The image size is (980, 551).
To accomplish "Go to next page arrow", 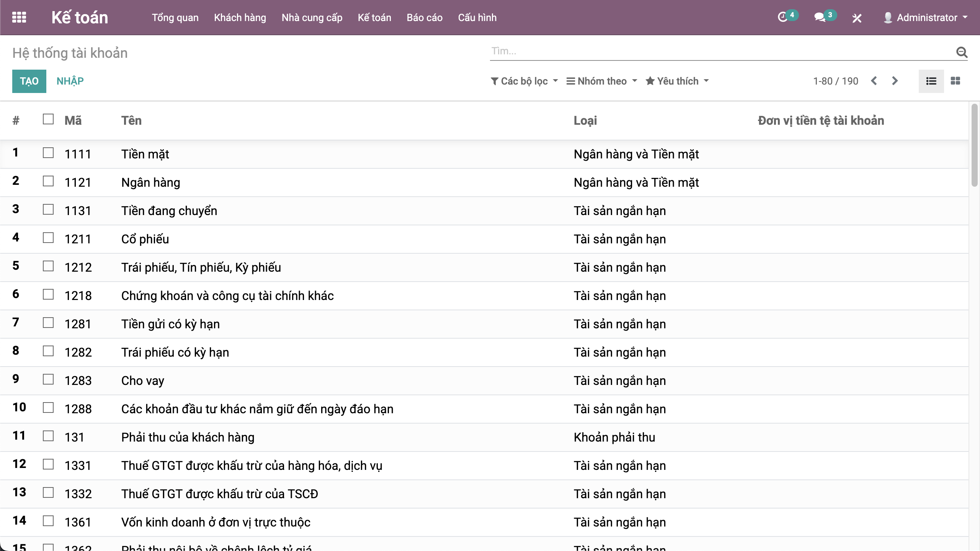I will (895, 81).
